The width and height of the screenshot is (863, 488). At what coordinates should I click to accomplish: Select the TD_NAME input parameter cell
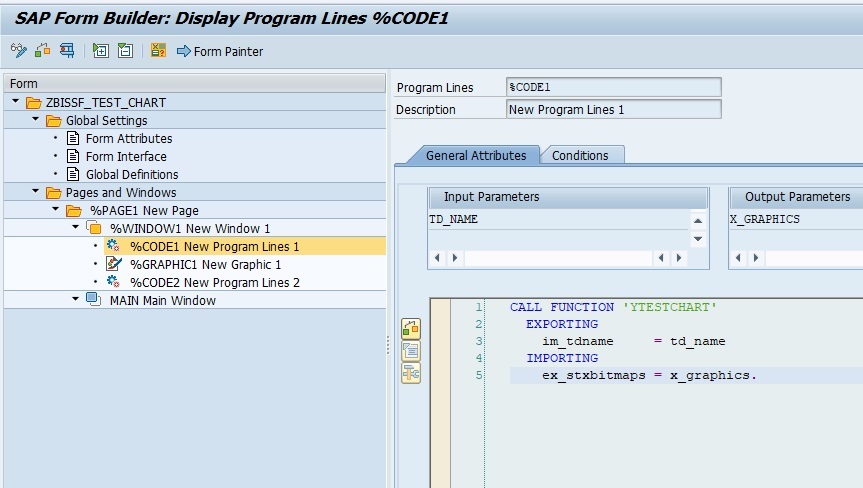click(x=558, y=220)
